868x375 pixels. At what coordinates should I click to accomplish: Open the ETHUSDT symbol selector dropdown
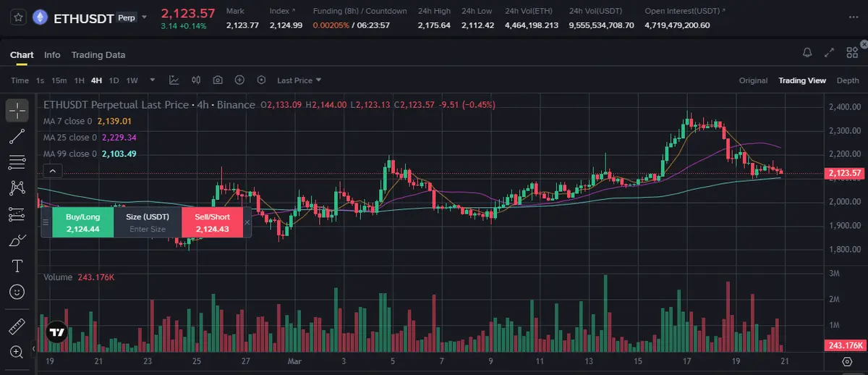click(x=145, y=17)
